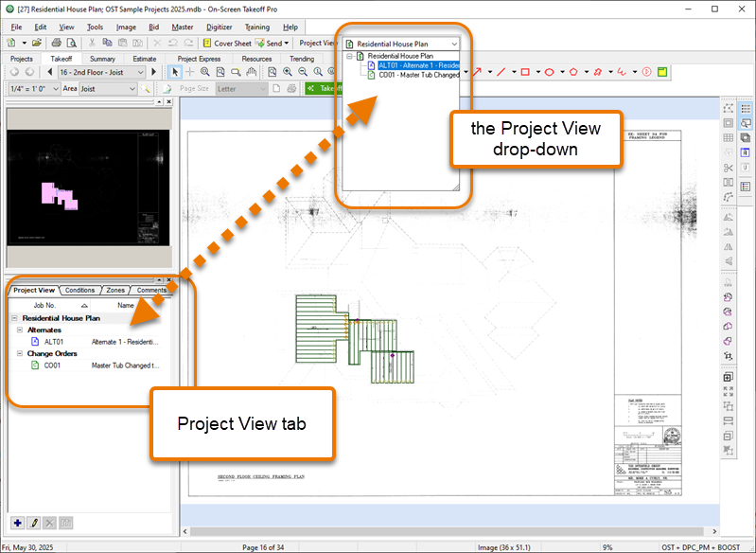Switch to the Summary tab
Screen dimensions: 756x553
(x=102, y=59)
